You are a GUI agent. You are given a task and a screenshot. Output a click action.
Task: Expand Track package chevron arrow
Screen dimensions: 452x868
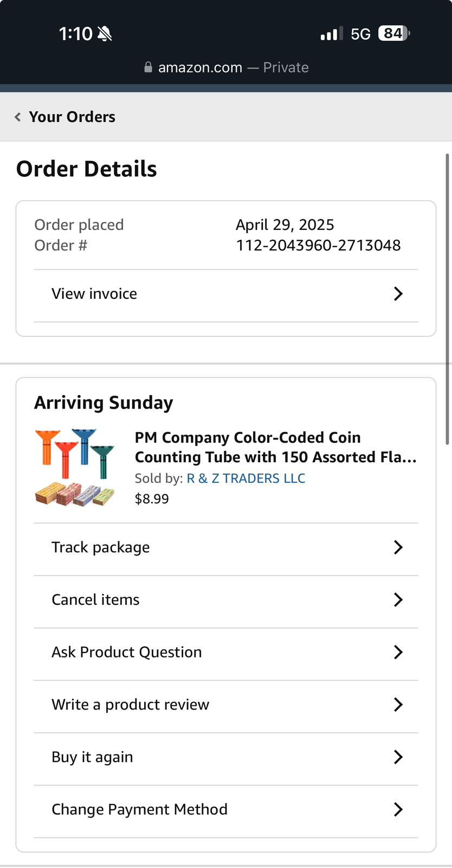coord(398,547)
